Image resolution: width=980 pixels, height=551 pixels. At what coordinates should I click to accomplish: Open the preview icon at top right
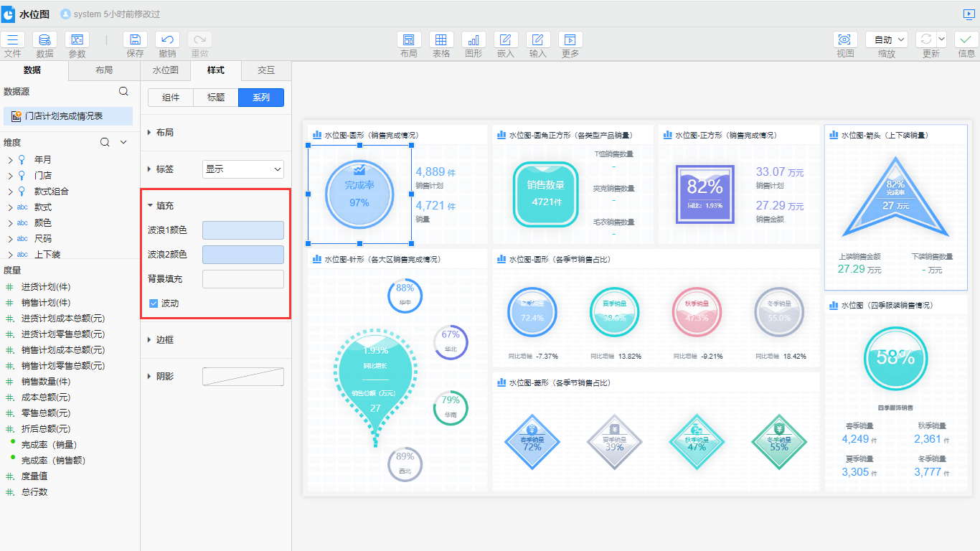tap(969, 14)
